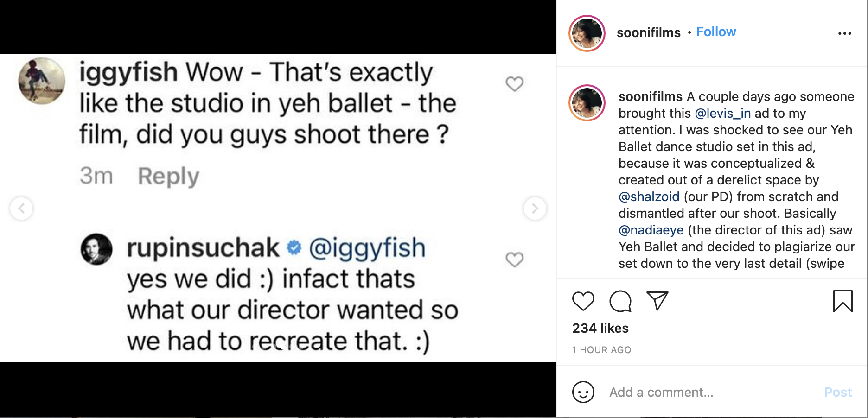Viewport: 868px width, 418px height.
Task: Open soonifilms profile picture in header
Action: pos(587,33)
